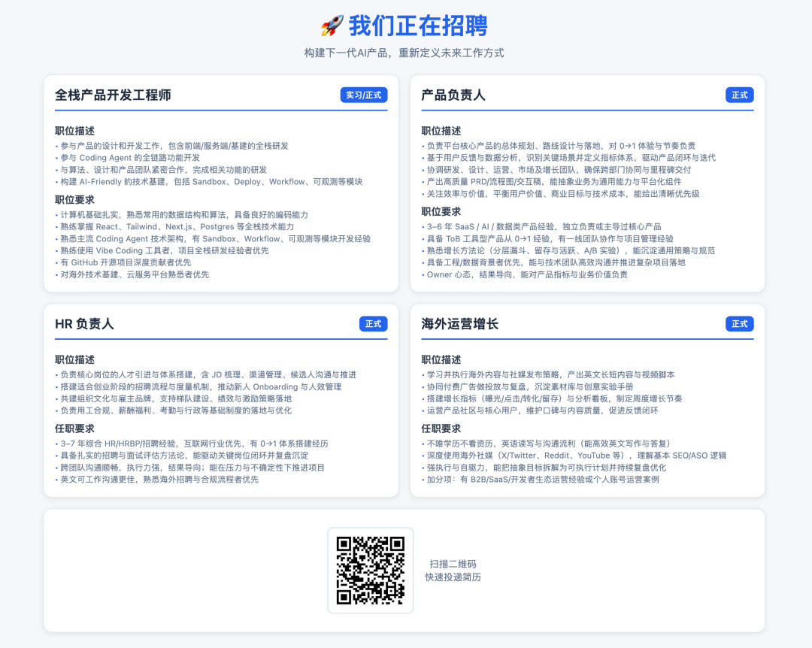Click line 熟悉增长方法论（分层漏斗、留存与活跃）

pos(571,250)
